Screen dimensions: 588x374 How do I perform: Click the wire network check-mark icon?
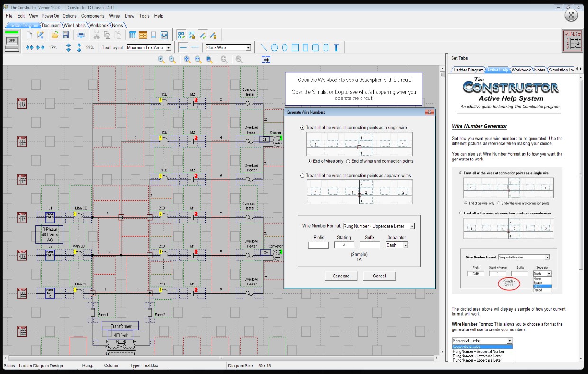[x=181, y=35]
